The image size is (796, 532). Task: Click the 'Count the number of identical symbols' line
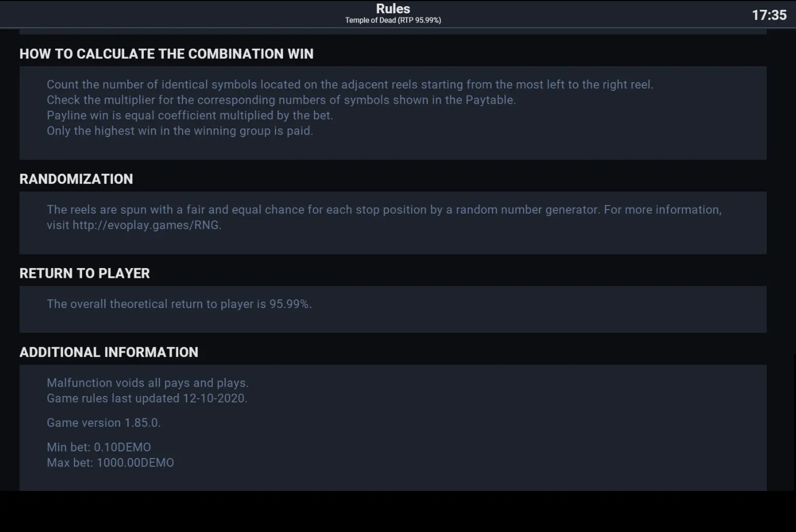[350, 85]
